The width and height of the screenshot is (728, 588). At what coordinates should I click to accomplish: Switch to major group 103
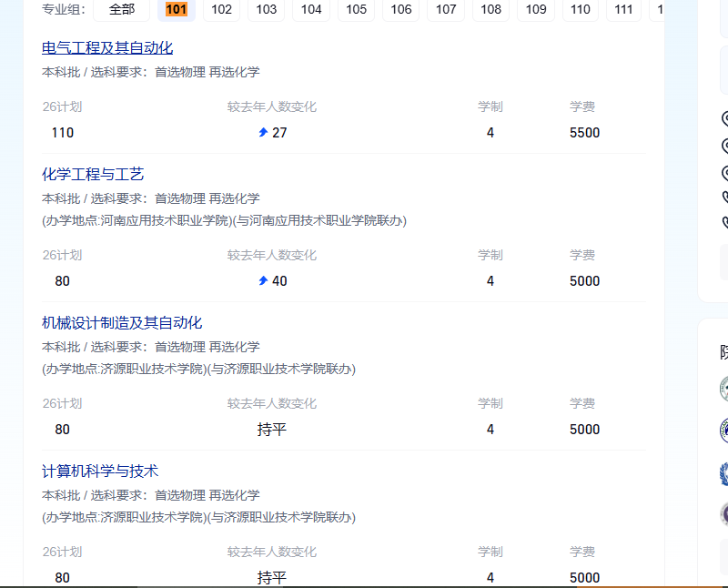tap(266, 9)
